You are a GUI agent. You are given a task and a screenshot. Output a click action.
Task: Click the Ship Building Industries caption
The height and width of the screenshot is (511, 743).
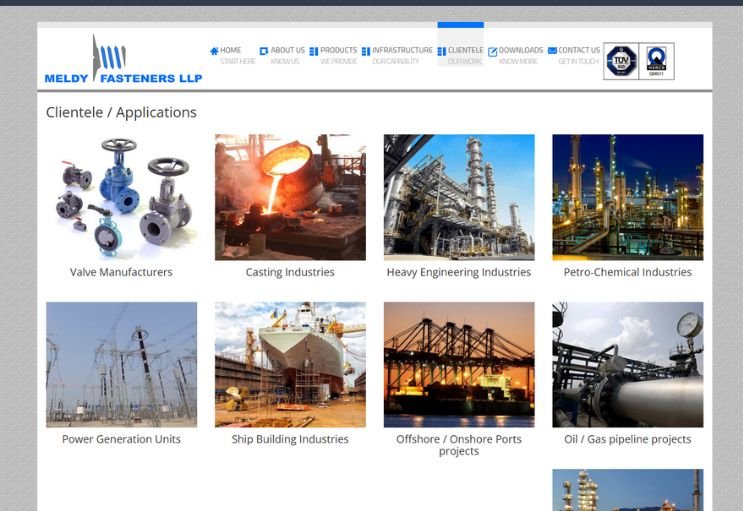pos(290,439)
